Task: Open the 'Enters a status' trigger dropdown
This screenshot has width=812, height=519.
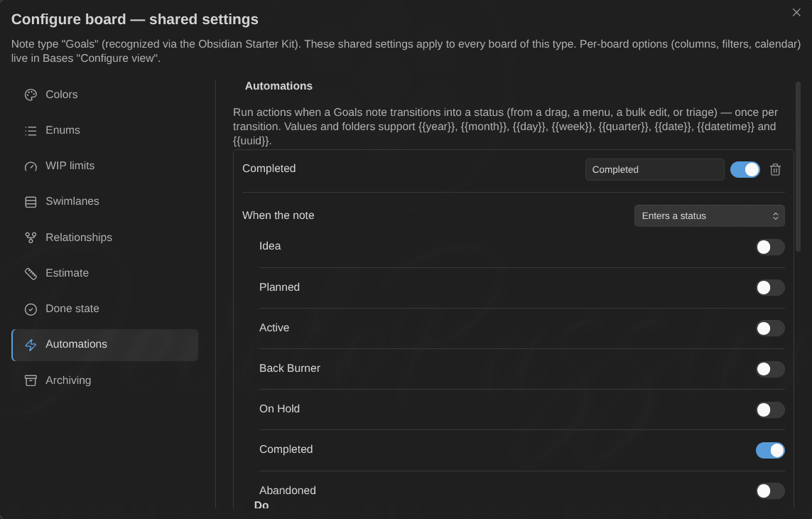Action: (x=709, y=215)
